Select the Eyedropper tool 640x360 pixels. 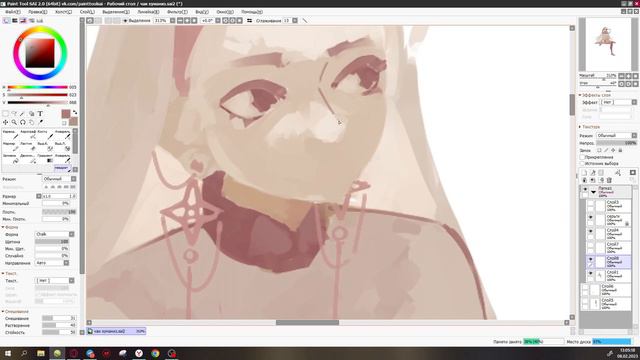coord(40,122)
